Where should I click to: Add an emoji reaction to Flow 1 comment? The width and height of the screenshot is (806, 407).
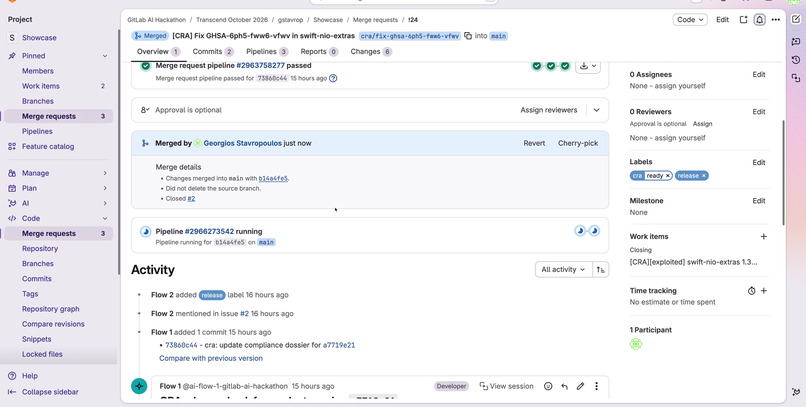548,386
